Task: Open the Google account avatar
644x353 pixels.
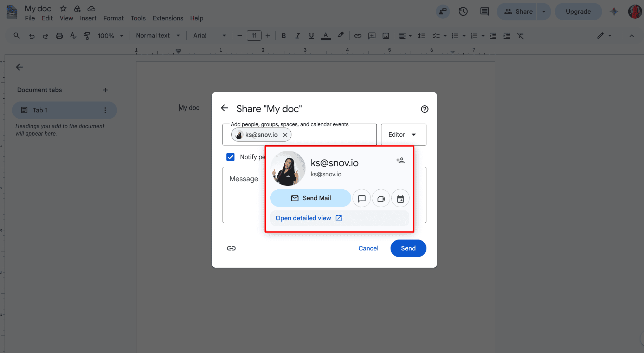Action: (635, 12)
